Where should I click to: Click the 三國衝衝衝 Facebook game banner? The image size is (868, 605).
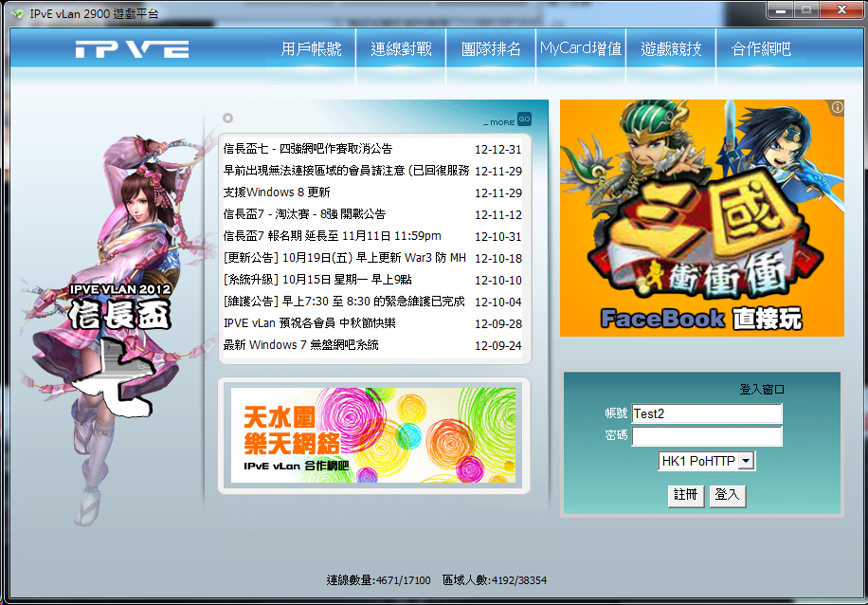pos(702,218)
